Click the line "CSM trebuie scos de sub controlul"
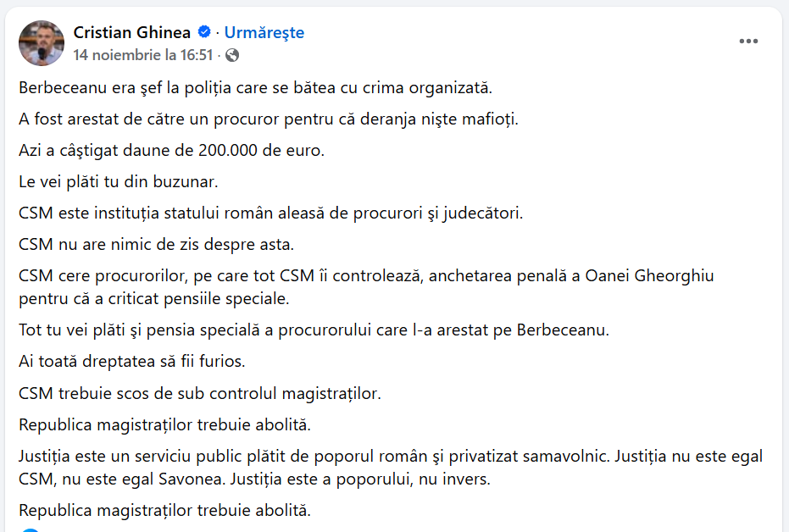Image resolution: width=789 pixels, height=532 pixels. tap(200, 393)
